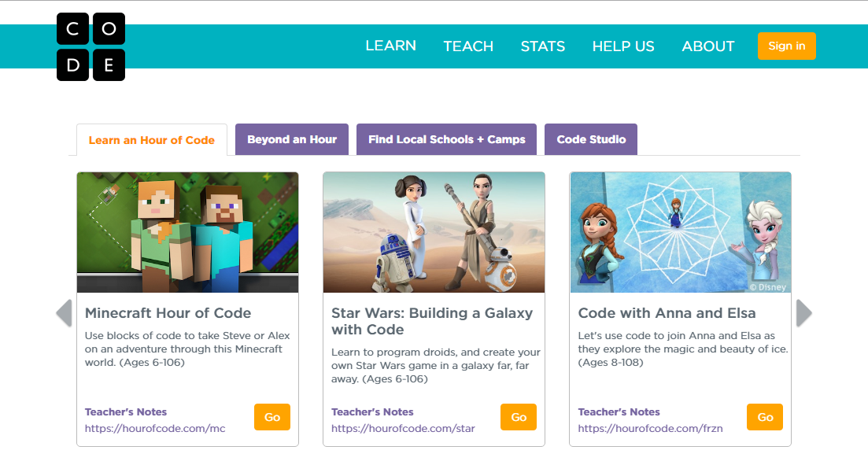Open Teacher's Notes for Anna and Elsa
Screen dimensions: 868x465
(619, 411)
